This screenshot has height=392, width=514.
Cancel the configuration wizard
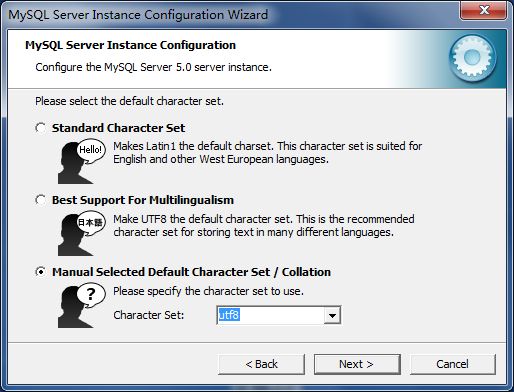(453, 364)
